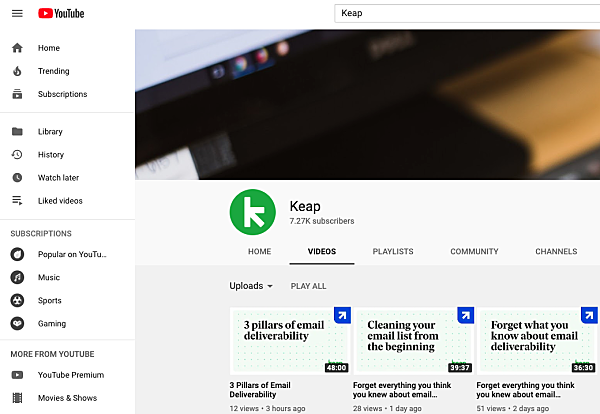600x414 pixels.
Task: Click the 36:30 duration badge
Action: [583, 368]
